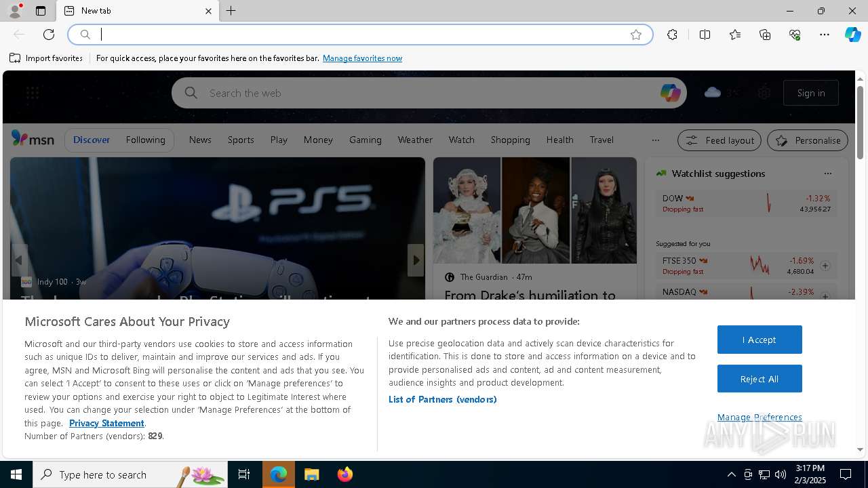
Task: Show hidden system tray icons
Action: tap(731, 474)
